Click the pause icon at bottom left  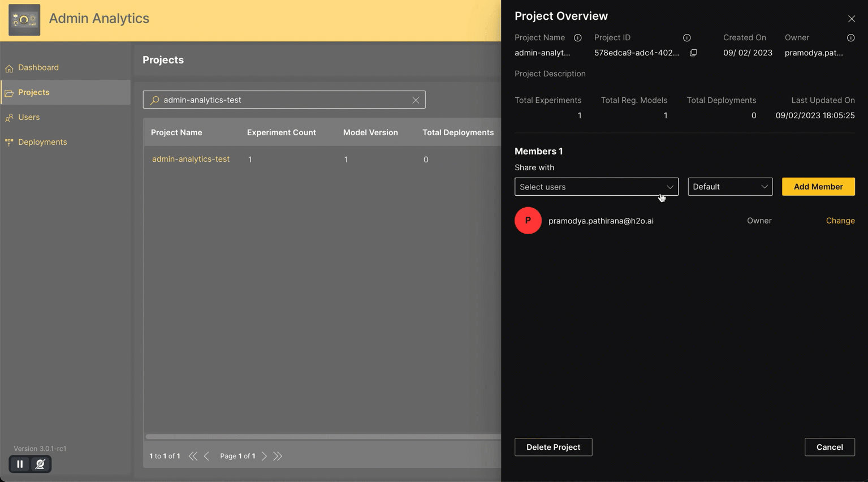point(20,464)
